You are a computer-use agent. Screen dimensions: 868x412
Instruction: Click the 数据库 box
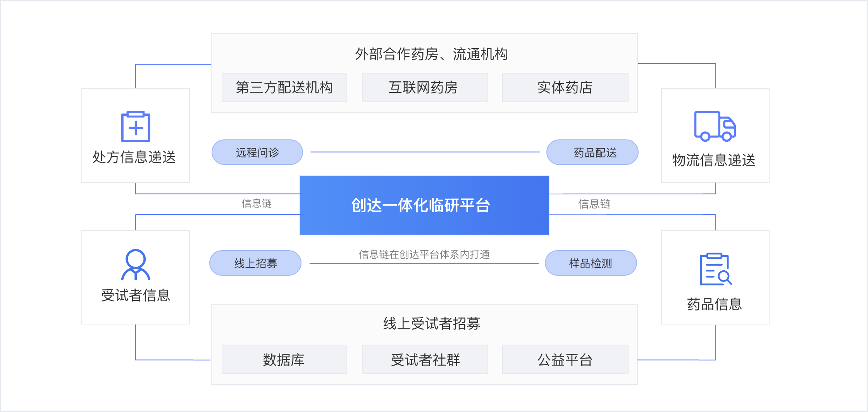pos(284,359)
